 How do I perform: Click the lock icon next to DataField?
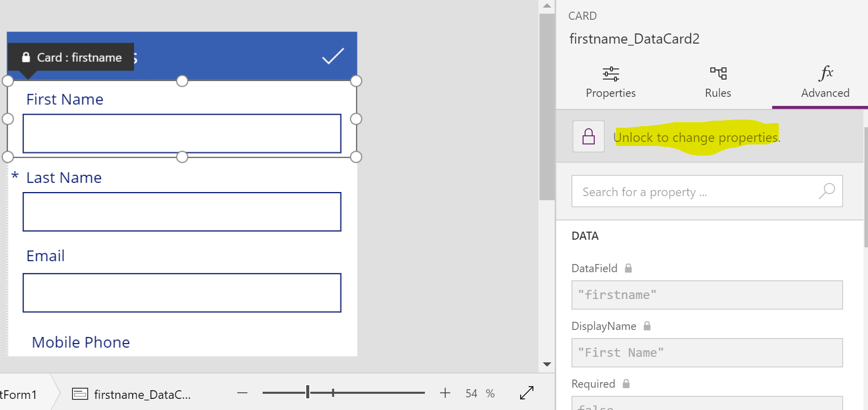pyautogui.click(x=628, y=268)
